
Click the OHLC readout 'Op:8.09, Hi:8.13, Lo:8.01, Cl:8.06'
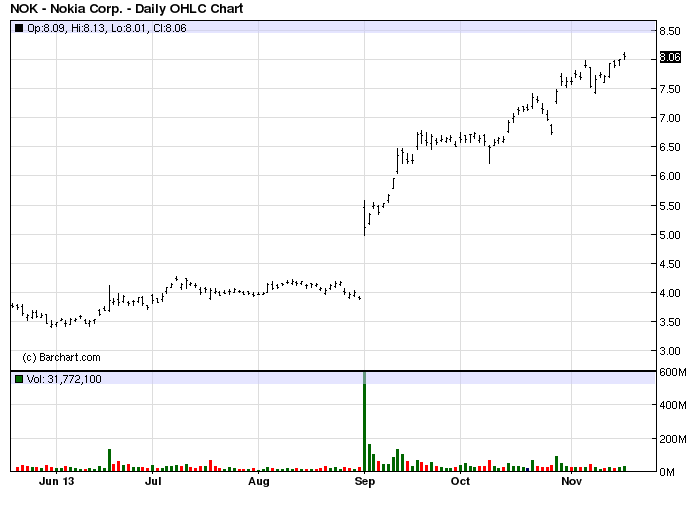pos(107,28)
